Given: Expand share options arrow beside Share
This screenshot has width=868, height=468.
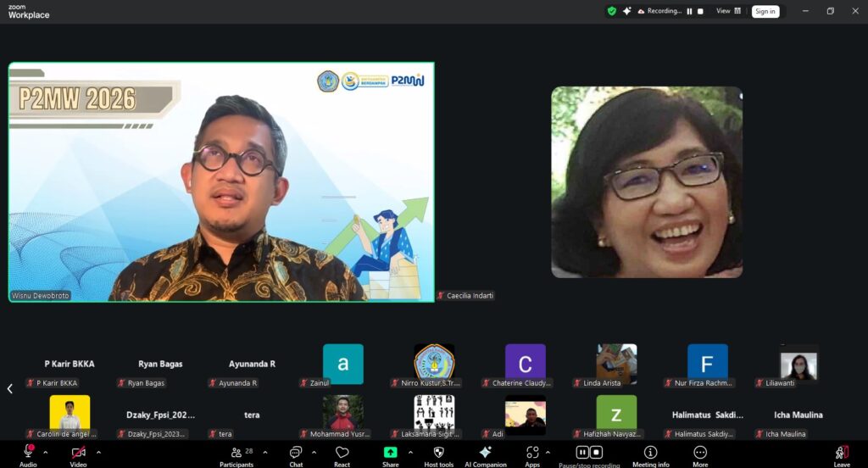Looking at the screenshot, I should (409, 452).
